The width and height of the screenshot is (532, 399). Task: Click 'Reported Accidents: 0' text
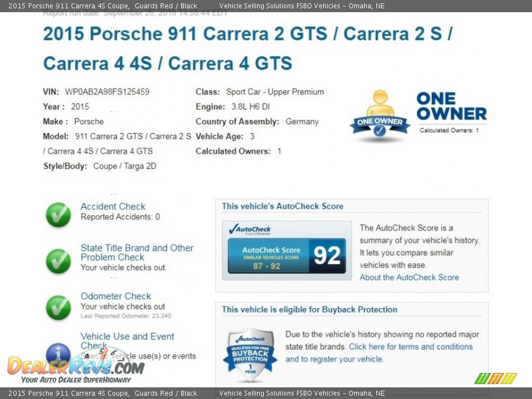(x=120, y=217)
